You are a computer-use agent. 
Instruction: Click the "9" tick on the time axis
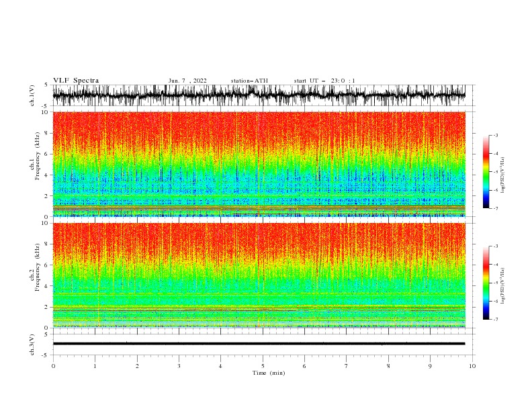tap(430, 366)
